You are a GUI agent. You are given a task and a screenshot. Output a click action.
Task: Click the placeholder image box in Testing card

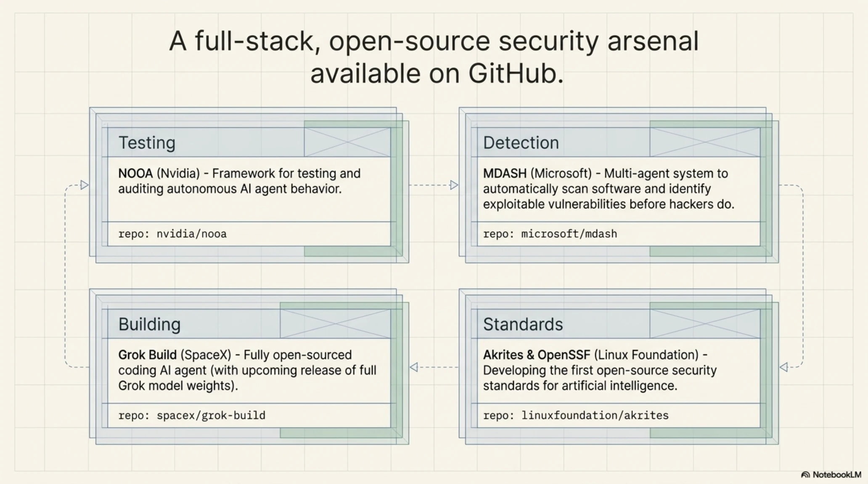(x=347, y=142)
